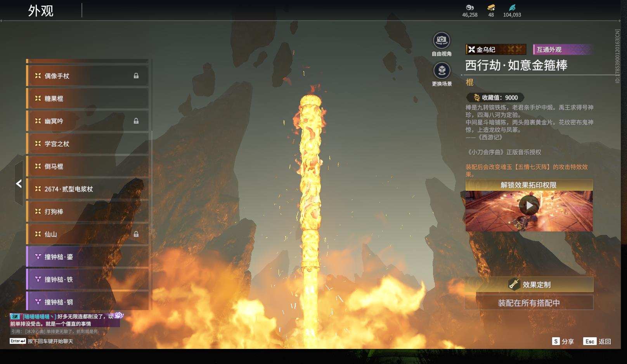
Task: Click the 更换场景 change scene icon
Action: tap(441, 71)
